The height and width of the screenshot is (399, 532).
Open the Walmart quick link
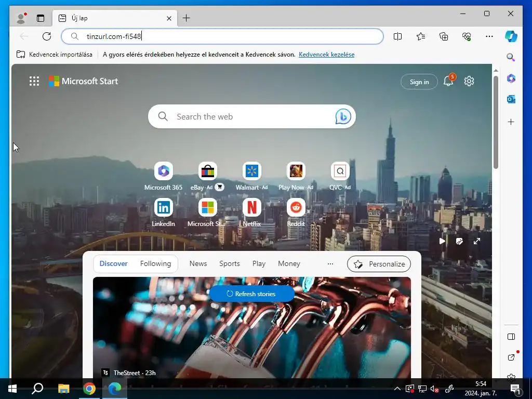pyautogui.click(x=252, y=176)
